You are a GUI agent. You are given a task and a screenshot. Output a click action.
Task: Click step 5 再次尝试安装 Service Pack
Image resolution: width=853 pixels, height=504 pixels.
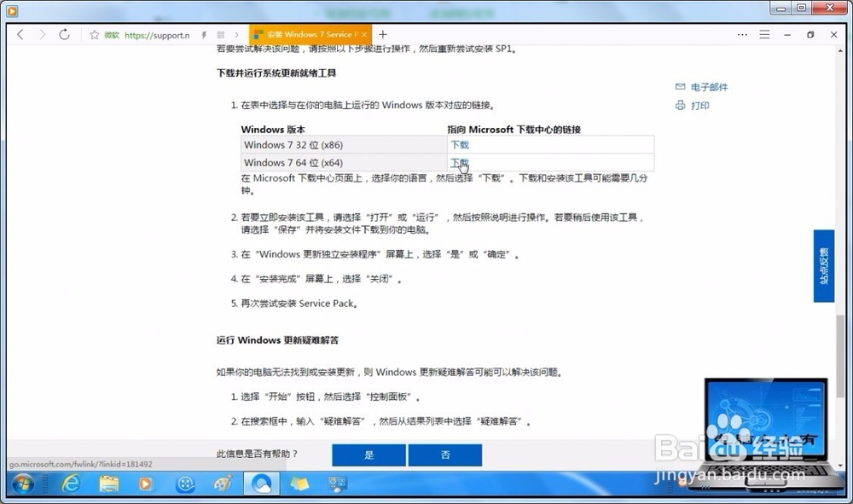click(x=299, y=304)
